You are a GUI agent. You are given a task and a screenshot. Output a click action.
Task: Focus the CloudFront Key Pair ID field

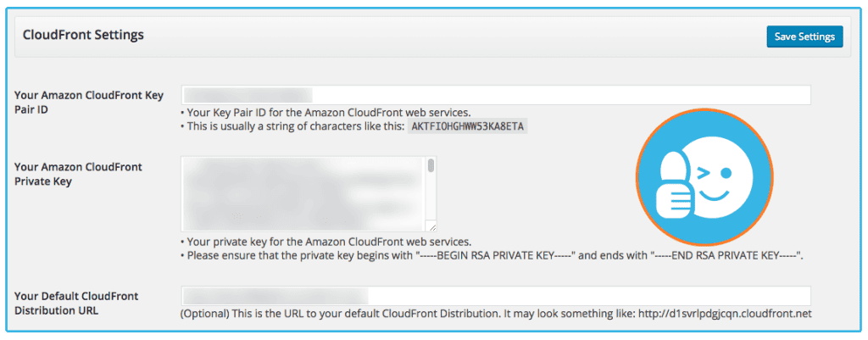(x=495, y=95)
